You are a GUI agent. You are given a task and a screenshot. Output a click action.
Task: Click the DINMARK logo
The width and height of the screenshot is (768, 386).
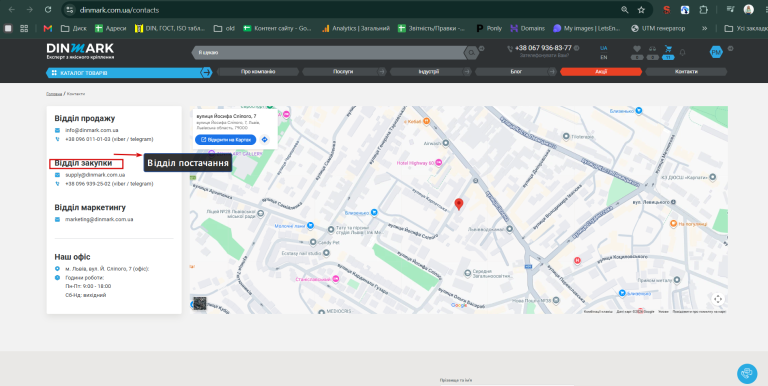pos(80,51)
